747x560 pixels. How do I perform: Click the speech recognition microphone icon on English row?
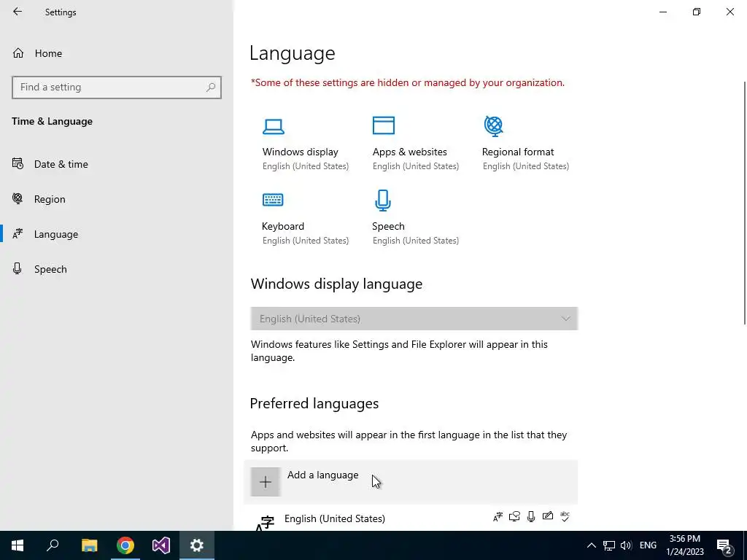coord(531,517)
